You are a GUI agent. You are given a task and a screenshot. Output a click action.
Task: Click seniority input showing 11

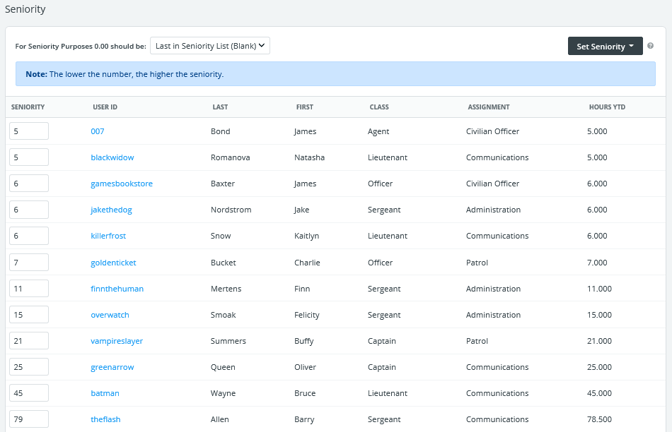[x=29, y=289]
